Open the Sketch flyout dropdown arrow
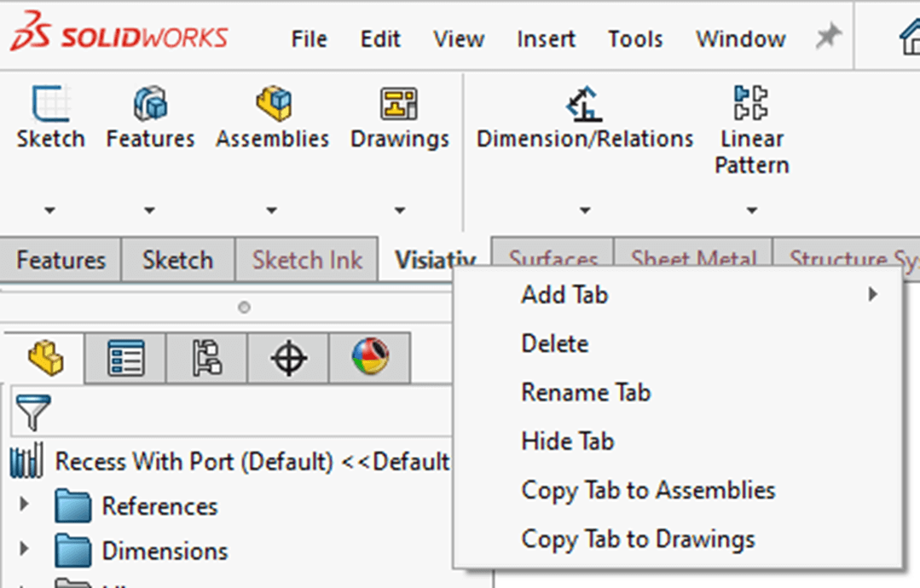Screen dimensions: 920x588 pos(49,210)
